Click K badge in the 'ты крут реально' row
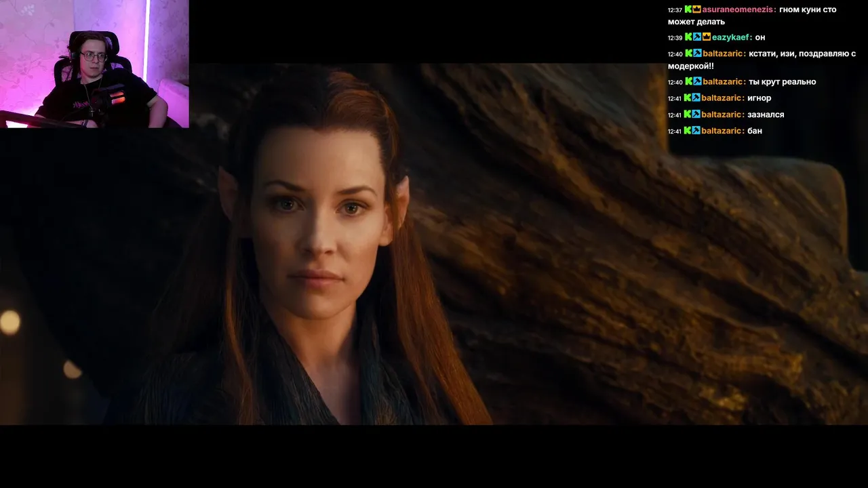Image resolution: width=868 pixels, height=488 pixels. pyautogui.click(x=688, y=81)
